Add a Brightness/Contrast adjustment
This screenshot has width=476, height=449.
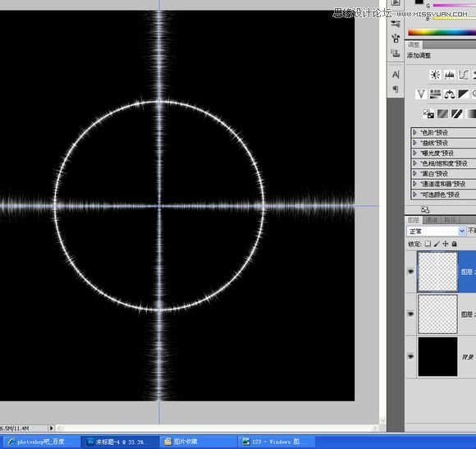(x=435, y=75)
